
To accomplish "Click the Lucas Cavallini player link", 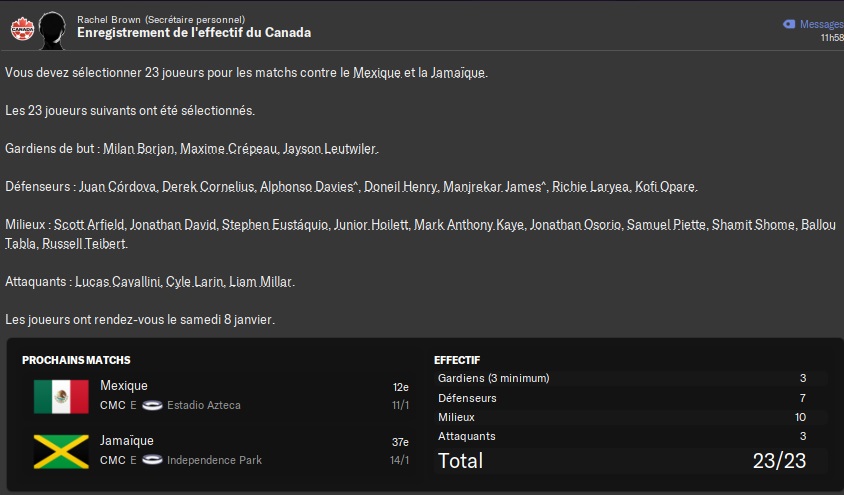I will [x=118, y=281].
